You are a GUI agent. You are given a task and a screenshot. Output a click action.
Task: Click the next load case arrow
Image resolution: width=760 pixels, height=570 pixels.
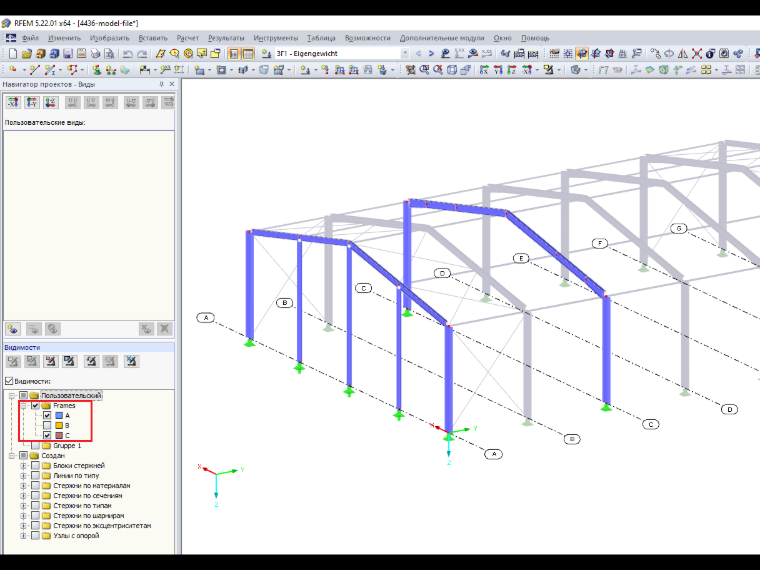point(431,54)
